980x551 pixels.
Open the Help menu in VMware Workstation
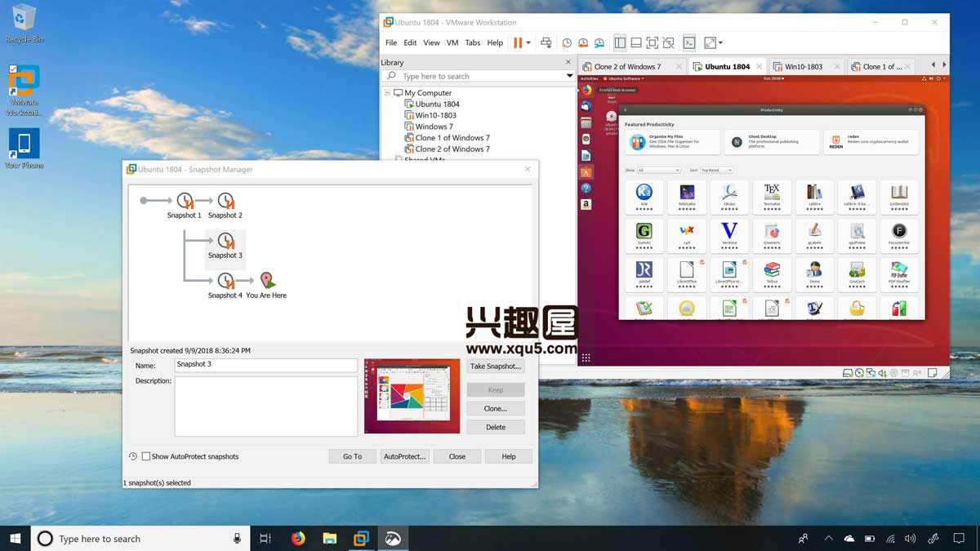click(495, 42)
